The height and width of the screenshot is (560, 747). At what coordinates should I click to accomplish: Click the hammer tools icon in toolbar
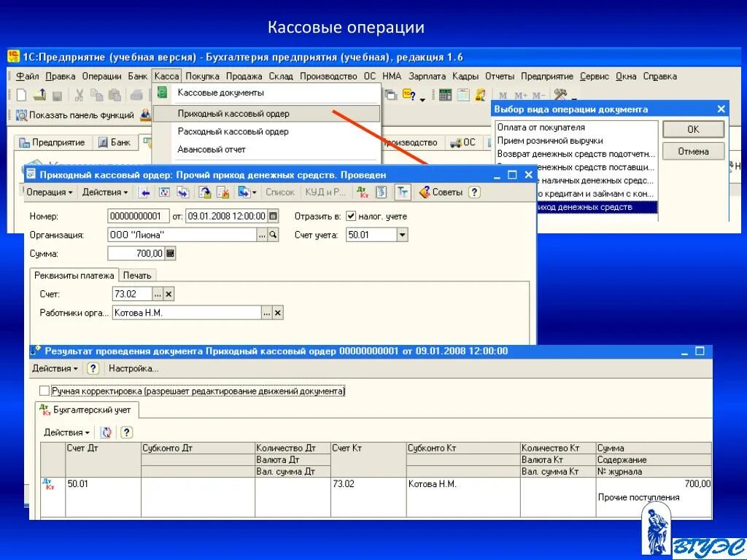[x=561, y=95]
